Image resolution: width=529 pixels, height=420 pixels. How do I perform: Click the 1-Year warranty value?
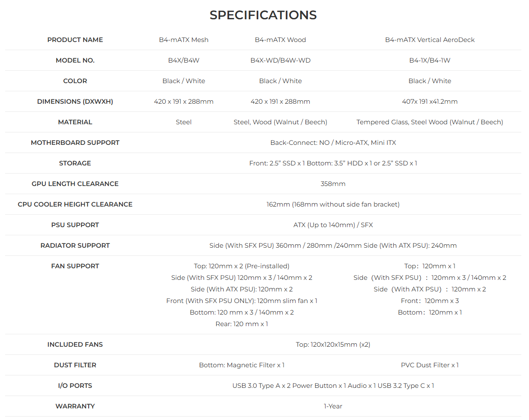click(x=333, y=406)
